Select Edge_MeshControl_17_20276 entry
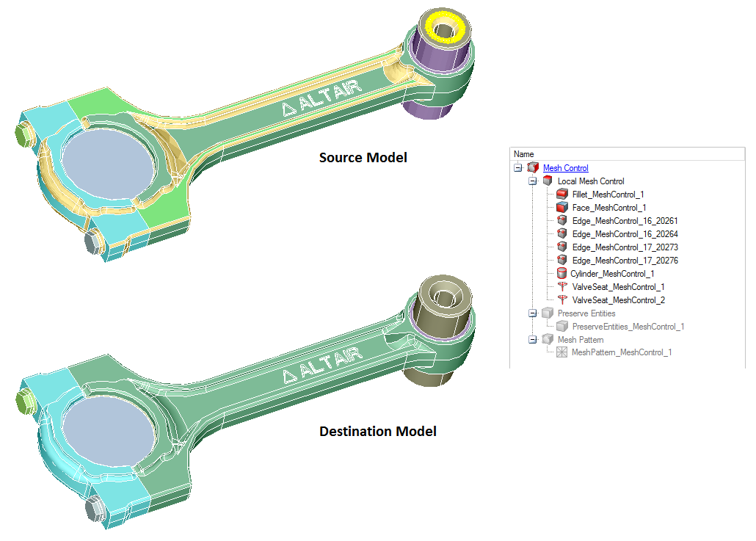 tap(614, 261)
